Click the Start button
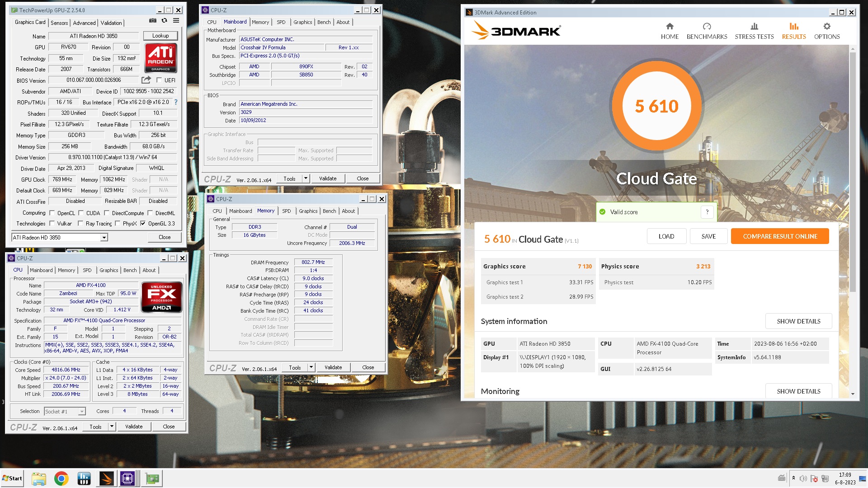Image resolution: width=868 pixels, height=488 pixels. (12, 479)
